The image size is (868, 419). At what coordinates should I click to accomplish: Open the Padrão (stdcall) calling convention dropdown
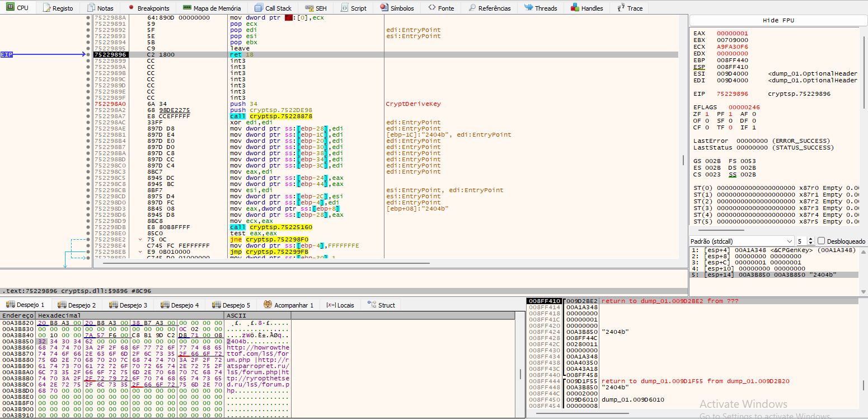[x=742, y=241]
